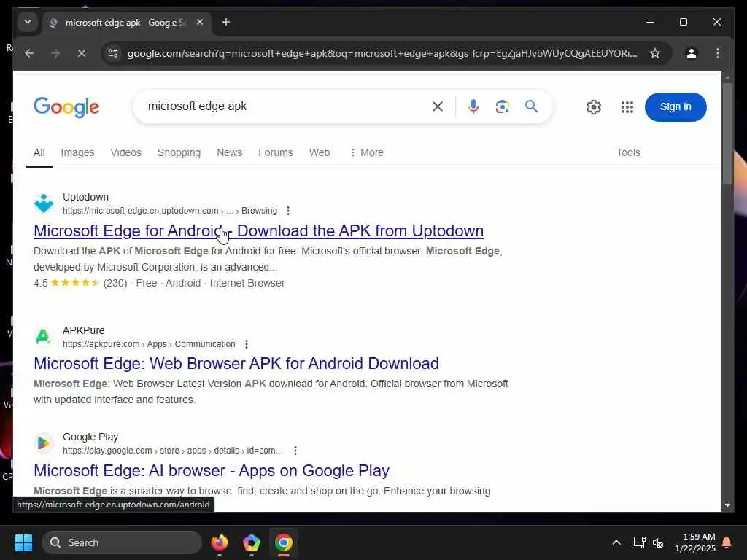Open Chrome's three-dot menu

(718, 53)
